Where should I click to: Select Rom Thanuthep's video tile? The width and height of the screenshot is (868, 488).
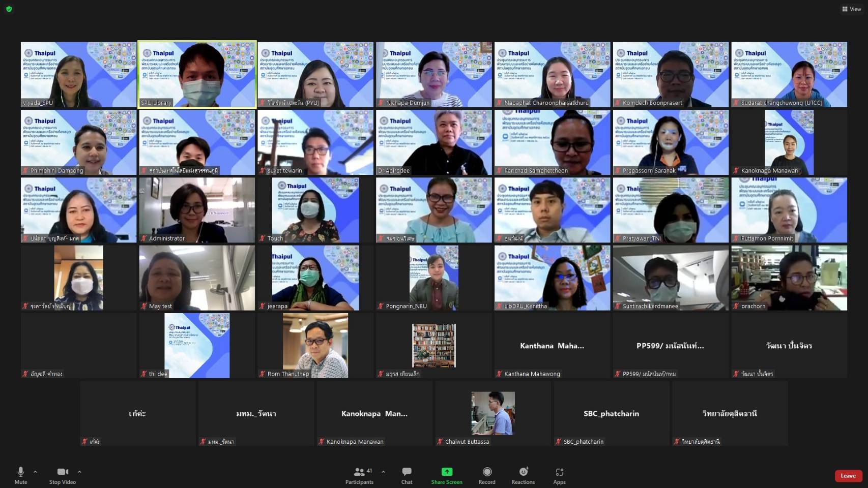(x=315, y=346)
